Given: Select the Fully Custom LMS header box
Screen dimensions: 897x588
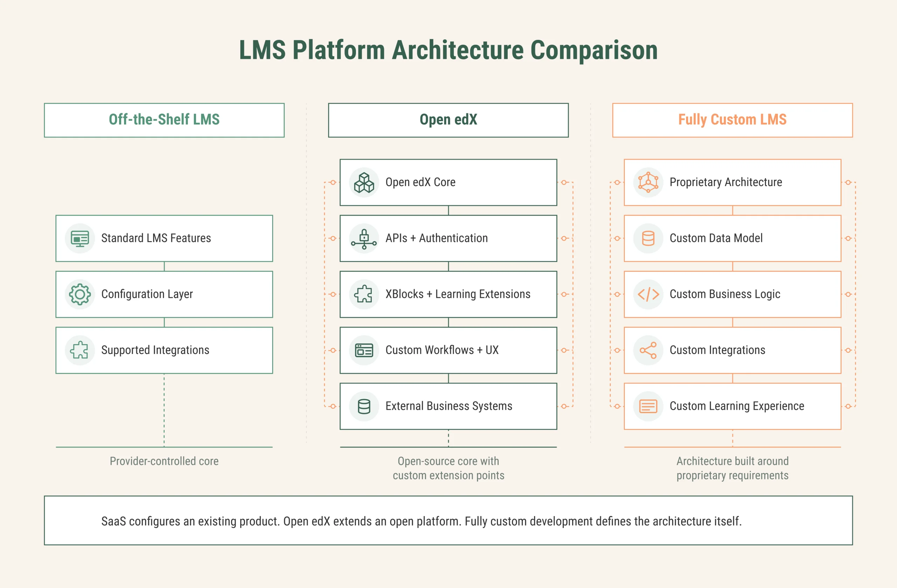Looking at the screenshot, I should click(733, 120).
